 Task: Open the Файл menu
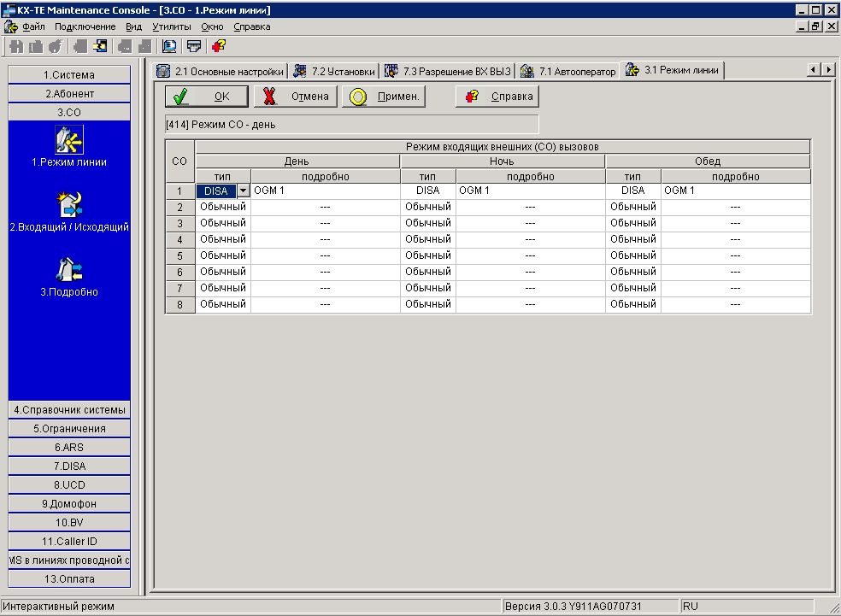pyautogui.click(x=33, y=26)
